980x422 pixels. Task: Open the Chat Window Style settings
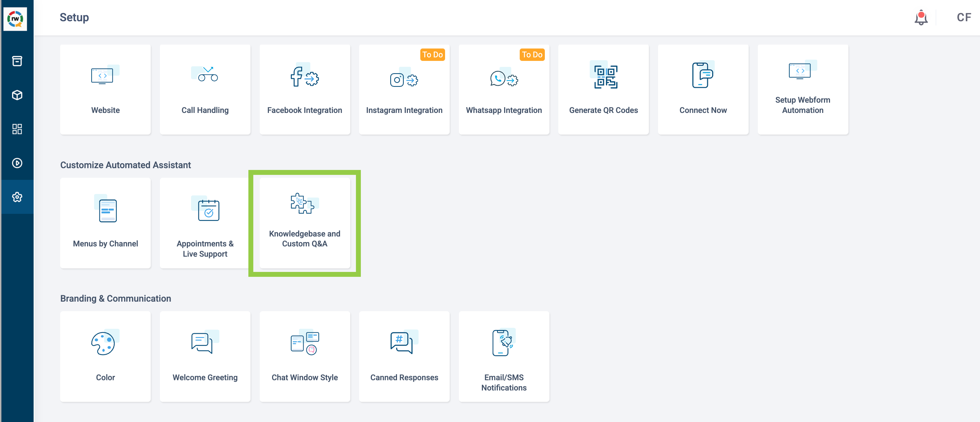tap(304, 357)
